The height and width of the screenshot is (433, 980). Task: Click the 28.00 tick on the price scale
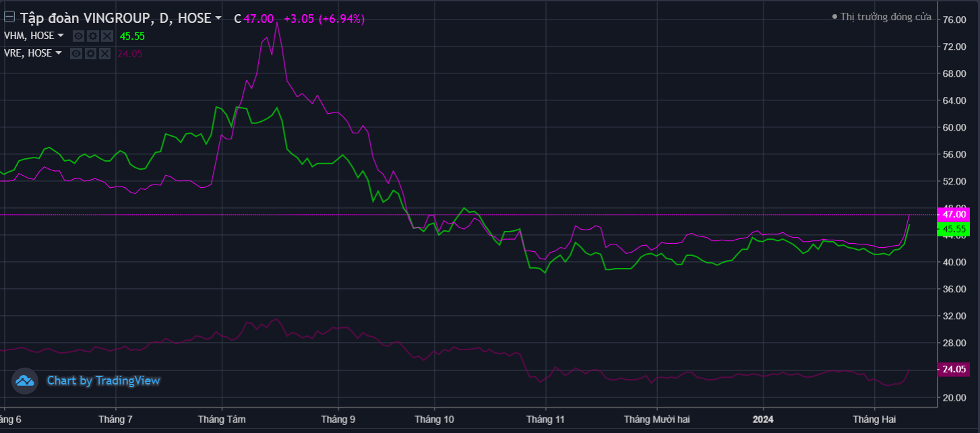pyautogui.click(x=954, y=343)
